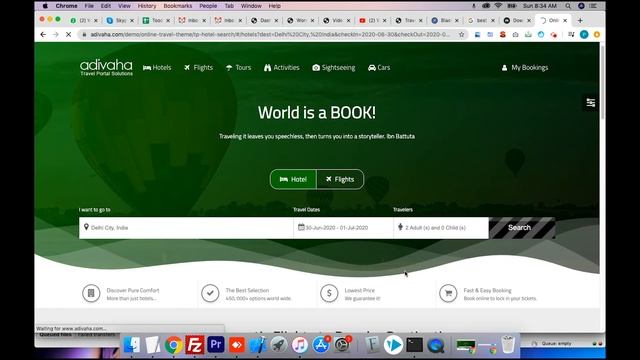Close the current 'Onli' tab
640x360 pixels.
(565, 20)
